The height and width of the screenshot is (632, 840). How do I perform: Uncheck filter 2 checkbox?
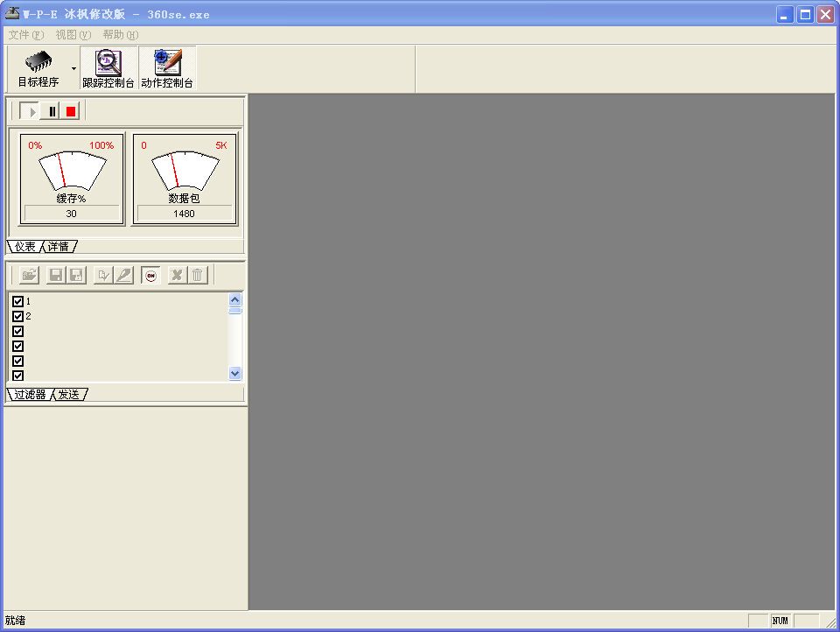[17, 316]
